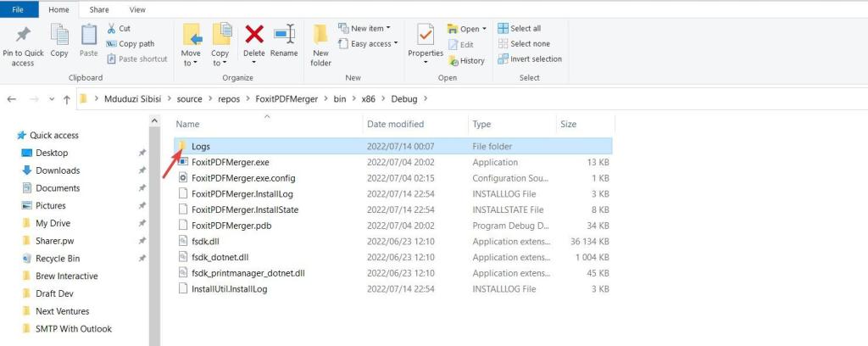Screen dimensions: 868x346
Task: Select the Logs folder icon
Action: (183, 146)
